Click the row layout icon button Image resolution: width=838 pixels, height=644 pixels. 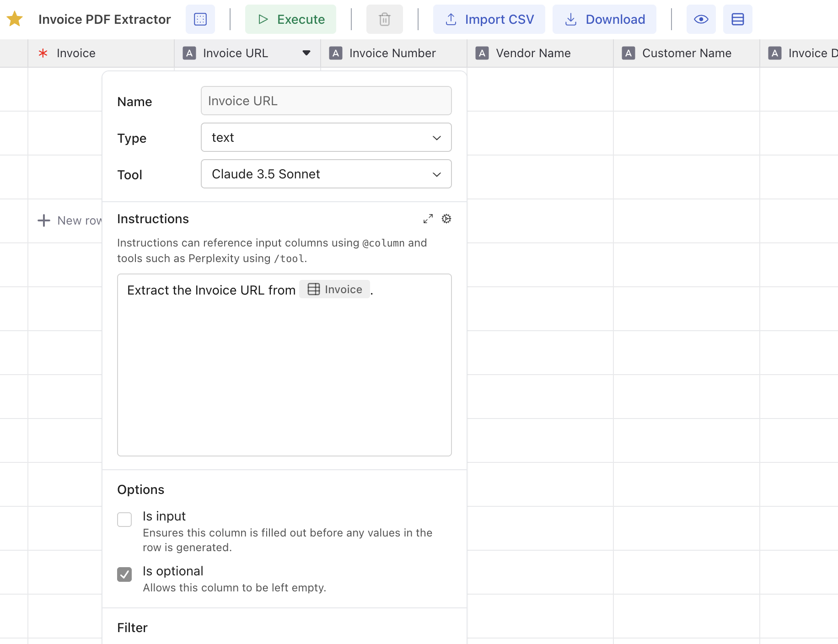(738, 19)
